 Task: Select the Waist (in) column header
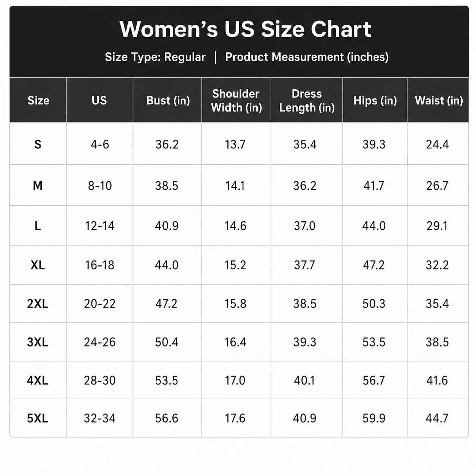(x=438, y=101)
